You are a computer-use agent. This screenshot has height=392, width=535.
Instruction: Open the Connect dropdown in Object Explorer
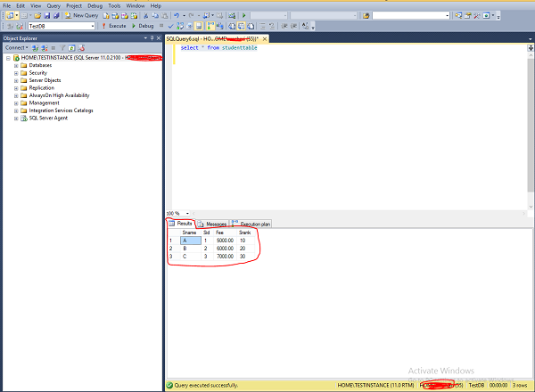16,48
